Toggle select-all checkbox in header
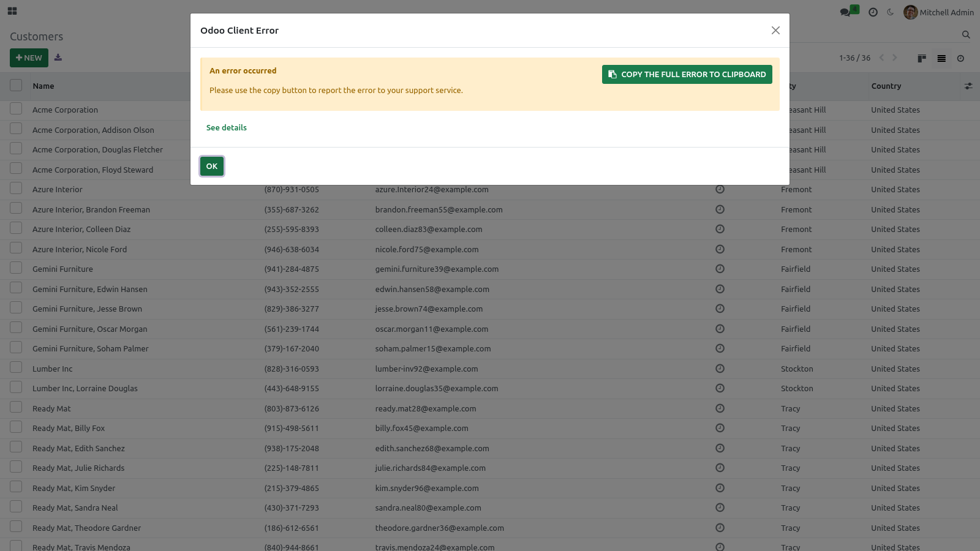 16,86
